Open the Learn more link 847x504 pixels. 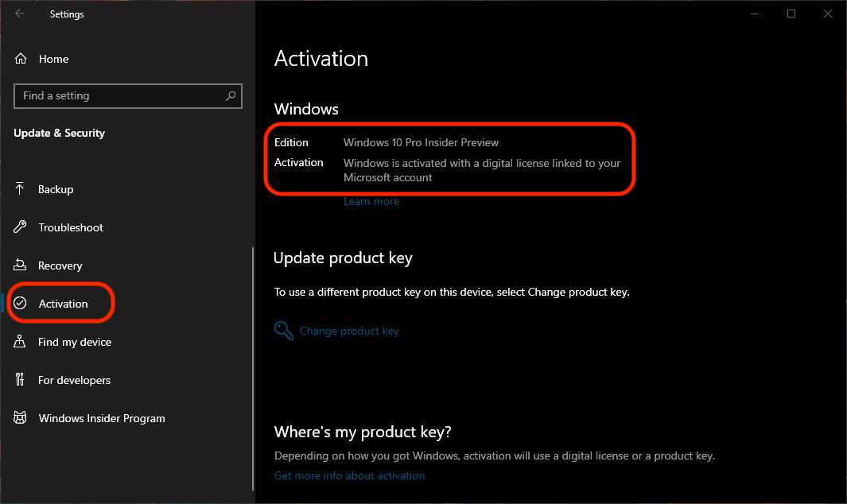tap(371, 202)
